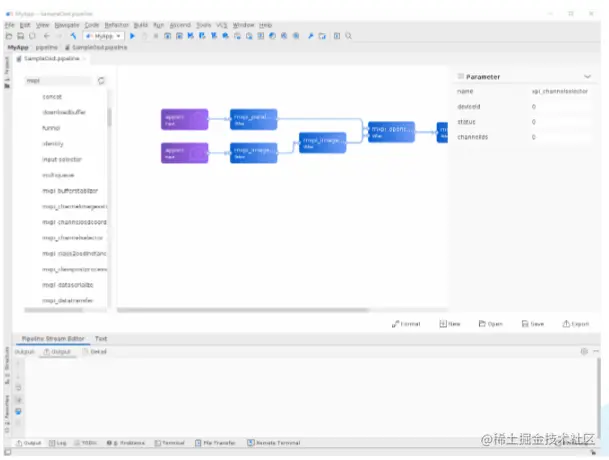Select the downloadbuffer plugin in list
609x460 pixels.
point(64,112)
